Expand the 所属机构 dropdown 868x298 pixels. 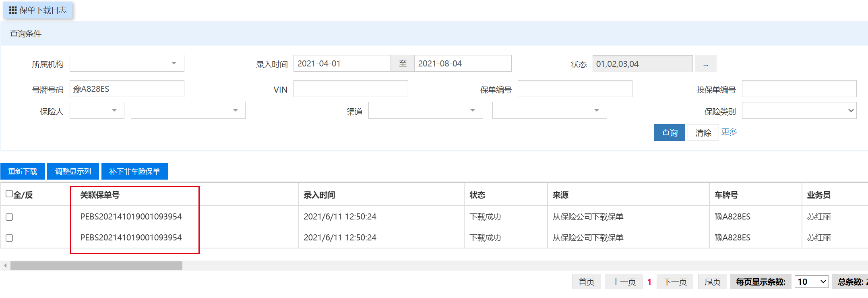point(174,64)
